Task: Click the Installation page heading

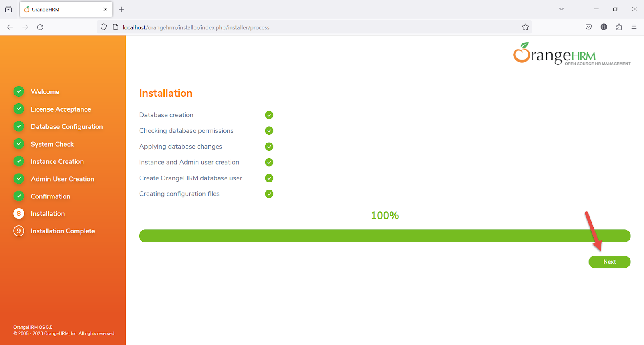Action: point(166,93)
